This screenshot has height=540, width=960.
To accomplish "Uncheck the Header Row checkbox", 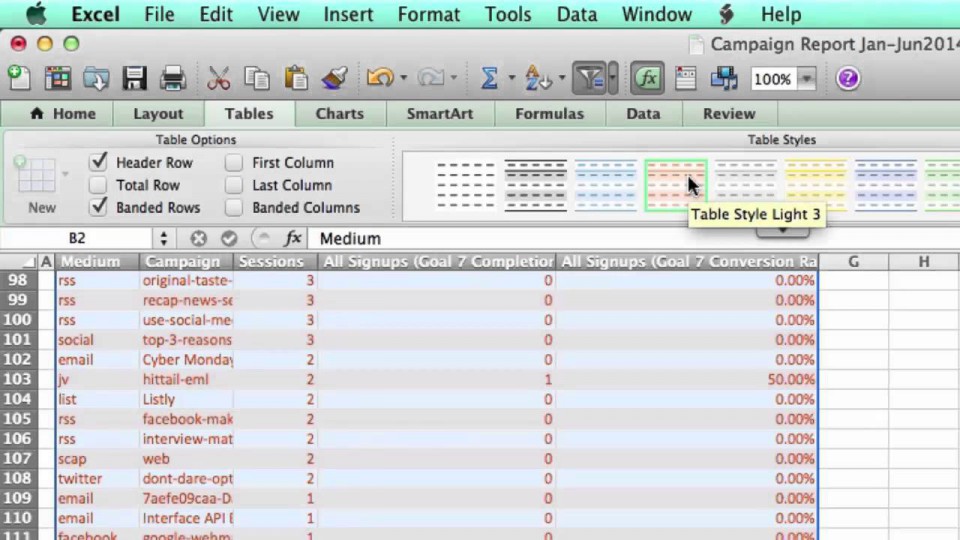I will pos(98,162).
